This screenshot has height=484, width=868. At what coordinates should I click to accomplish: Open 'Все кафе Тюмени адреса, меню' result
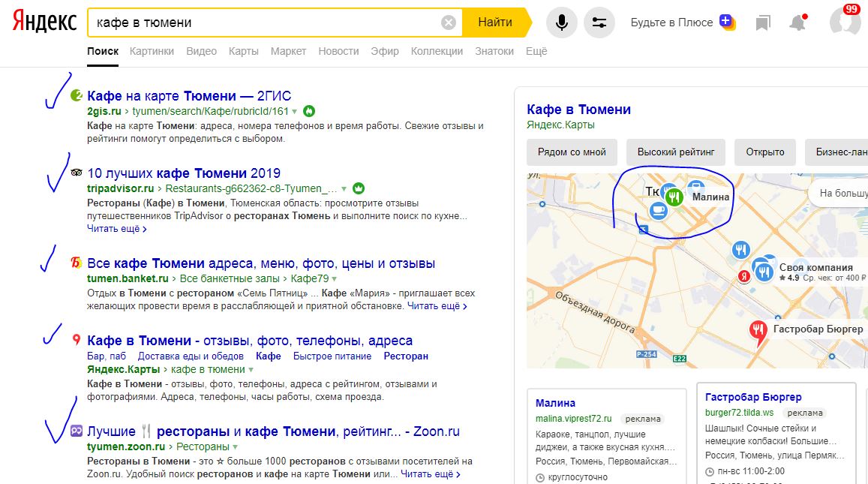tap(261, 263)
